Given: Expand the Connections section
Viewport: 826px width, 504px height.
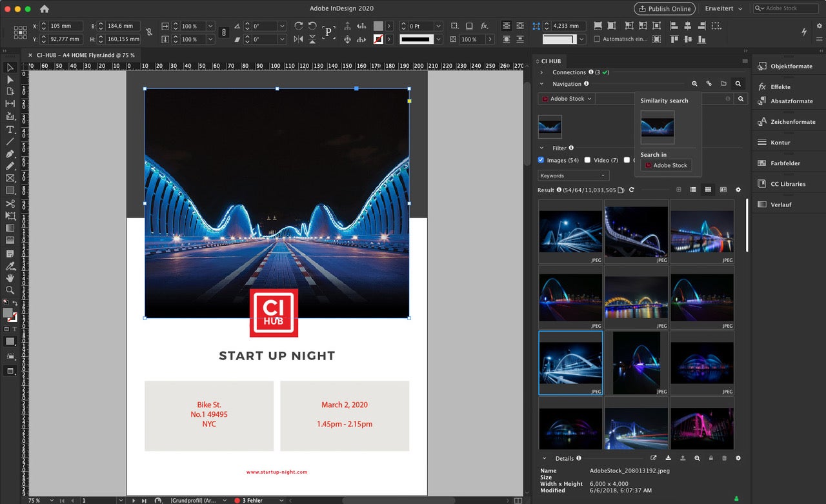Looking at the screenshot, I should 541,72.
